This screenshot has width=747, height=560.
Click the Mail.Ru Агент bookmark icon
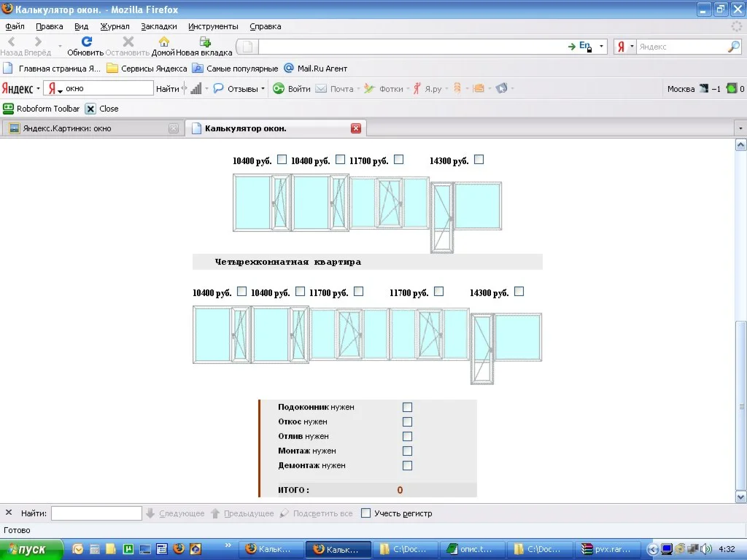pos(289,69)
